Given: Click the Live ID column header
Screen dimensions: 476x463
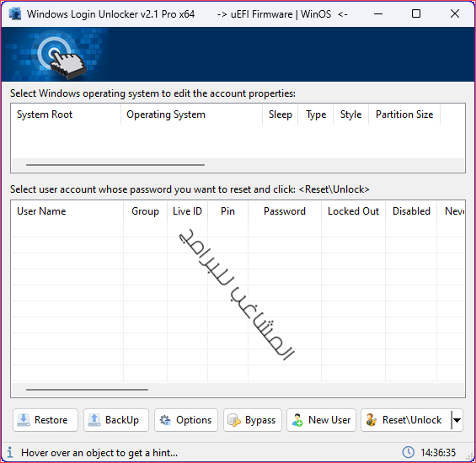Looking at the screenshot, I should (187, 211).
